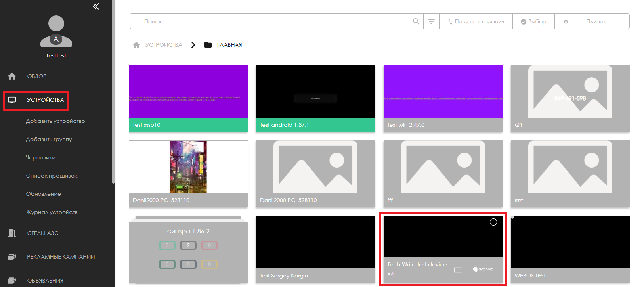Click the Стелы АЗС sidebar icon

[x=12, y=233]
